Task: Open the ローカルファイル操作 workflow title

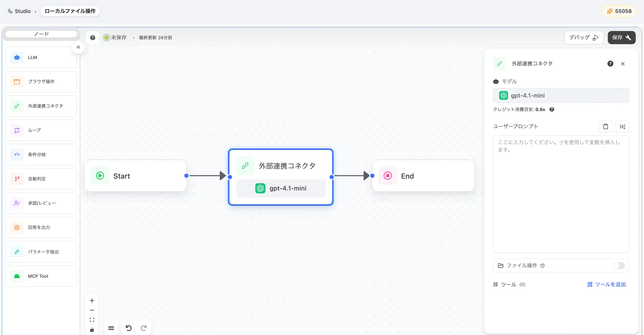Action: [70, 11]
